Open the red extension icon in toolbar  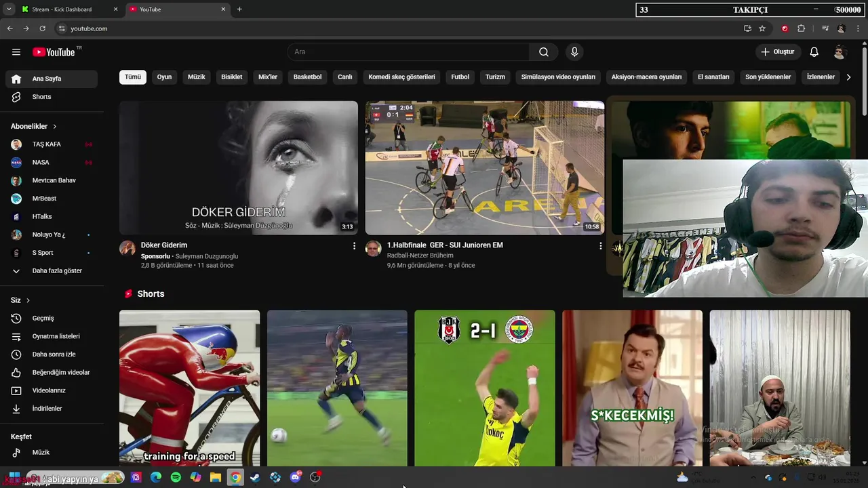click(x=785, y=28)
